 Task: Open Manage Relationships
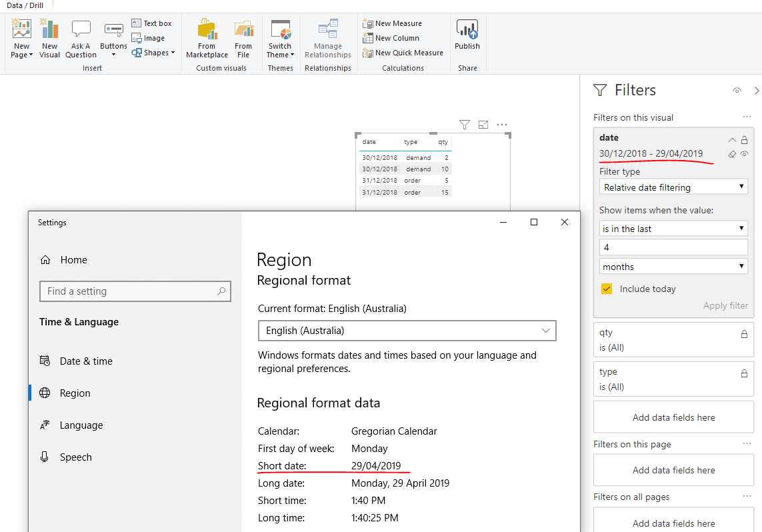[x=327, y=39]
